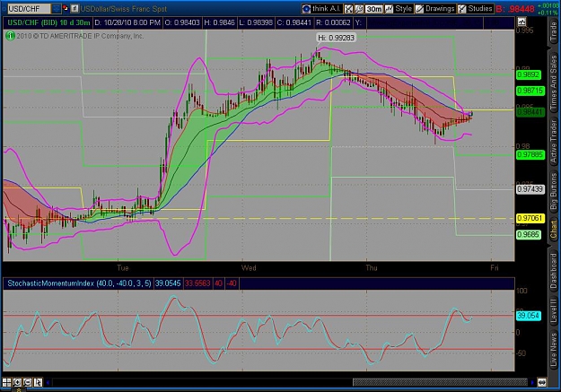
Task: Click the yellow 0.97061 price label
Action: pyautogui.click(x=530, y=218)
